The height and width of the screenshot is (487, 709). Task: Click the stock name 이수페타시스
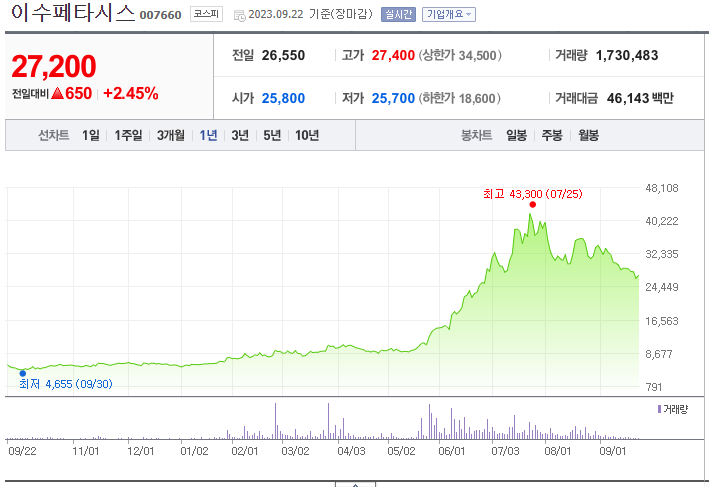point(72,13)
